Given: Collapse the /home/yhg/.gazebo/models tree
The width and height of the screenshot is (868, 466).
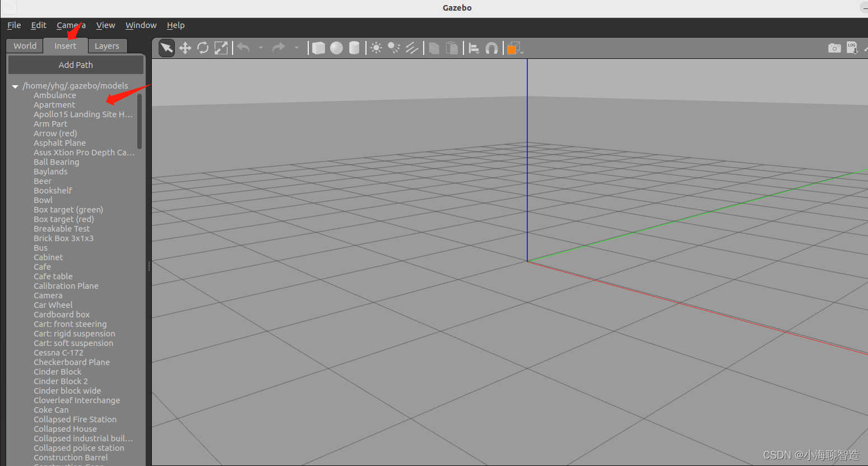Looking at the screenshot, I should pyautogui.click(x=15, y=86).
